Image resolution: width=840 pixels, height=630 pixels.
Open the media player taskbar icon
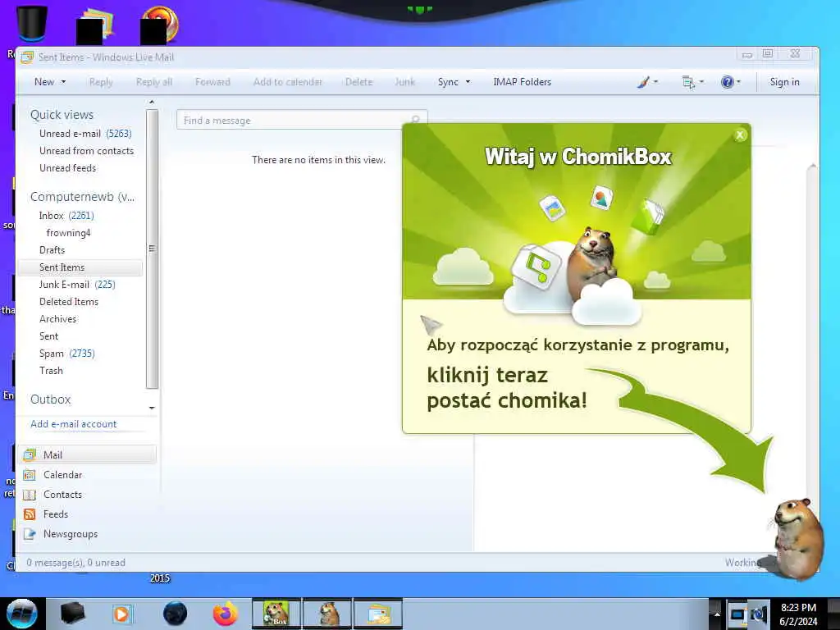121,614
